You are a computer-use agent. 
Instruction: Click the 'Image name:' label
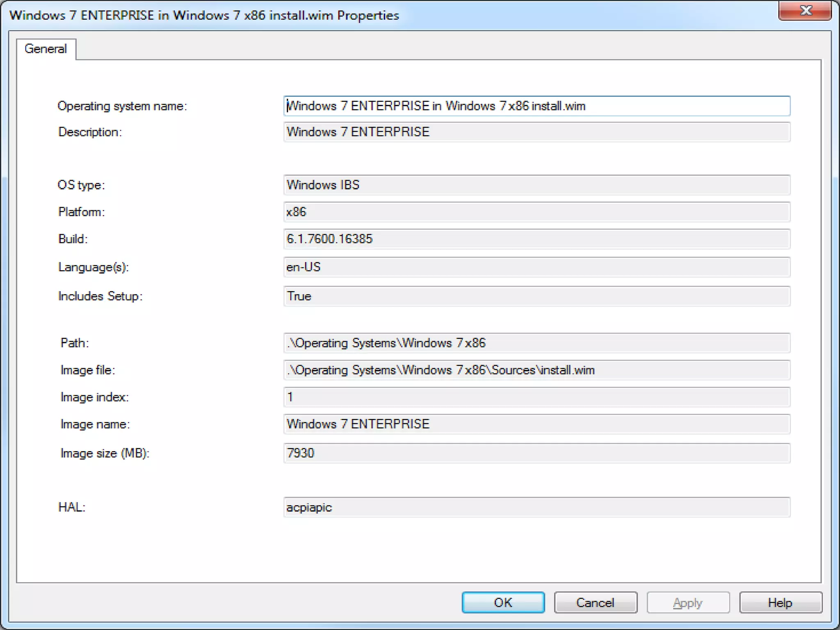tap(95, 424)
